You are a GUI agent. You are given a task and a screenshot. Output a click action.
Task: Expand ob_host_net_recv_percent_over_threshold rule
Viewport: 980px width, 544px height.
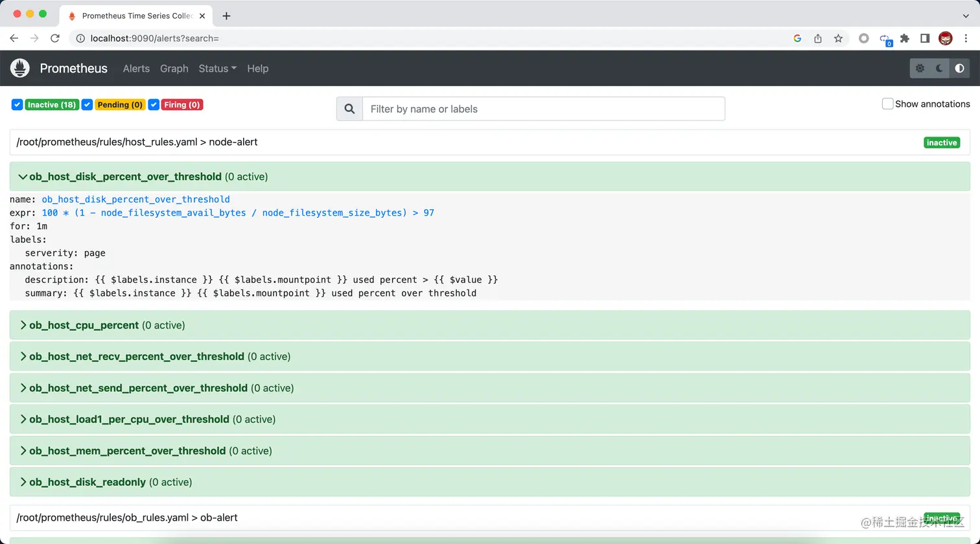489,356
